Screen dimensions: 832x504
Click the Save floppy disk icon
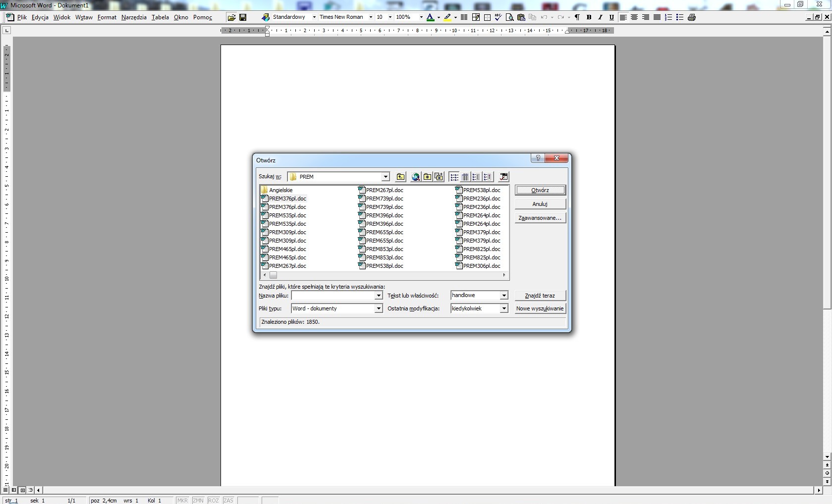point(243,17)
